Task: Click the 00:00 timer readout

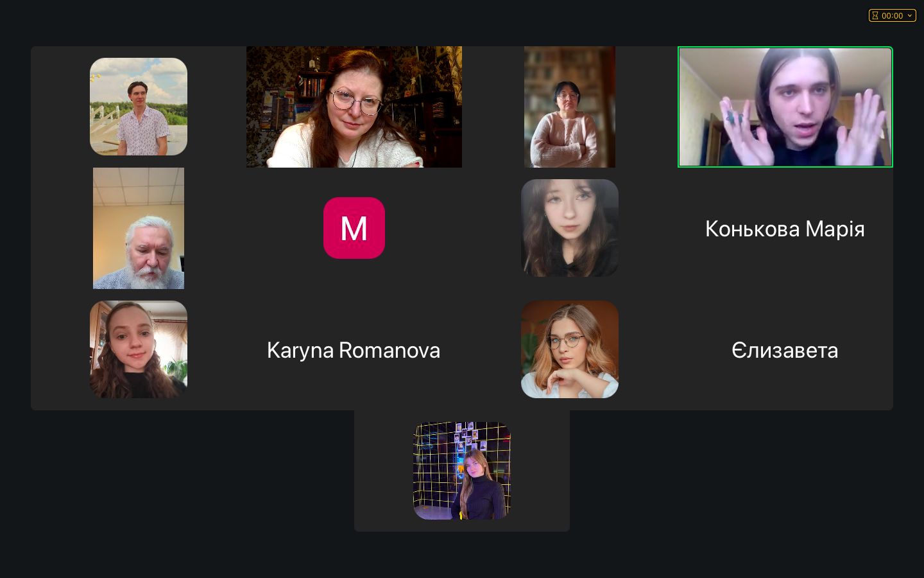Action: [x=892, y=15]
